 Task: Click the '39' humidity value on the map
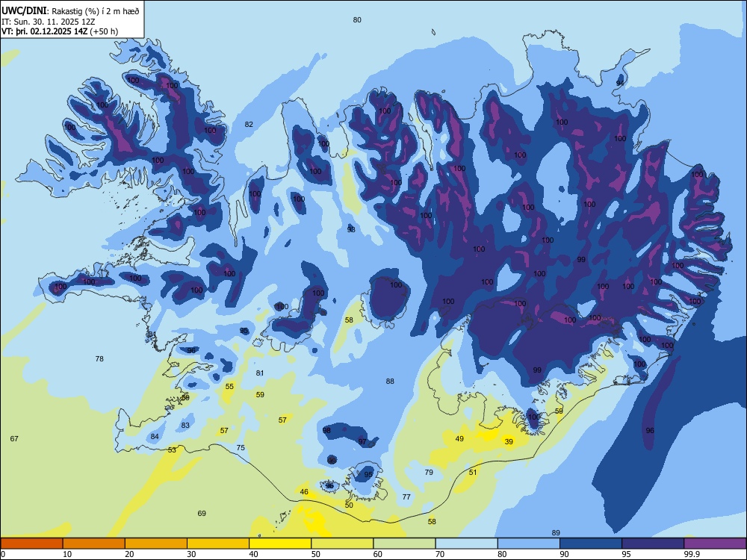click(x=509, y=441)
